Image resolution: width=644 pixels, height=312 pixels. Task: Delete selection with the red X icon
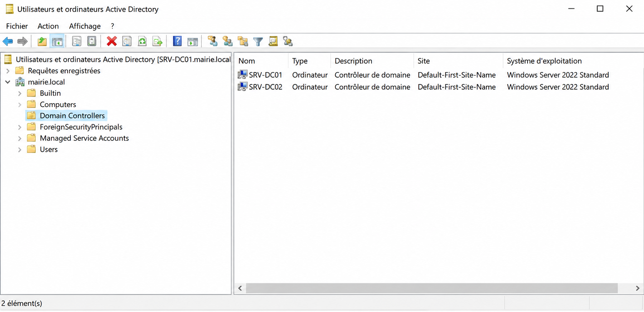coord(112,41)
